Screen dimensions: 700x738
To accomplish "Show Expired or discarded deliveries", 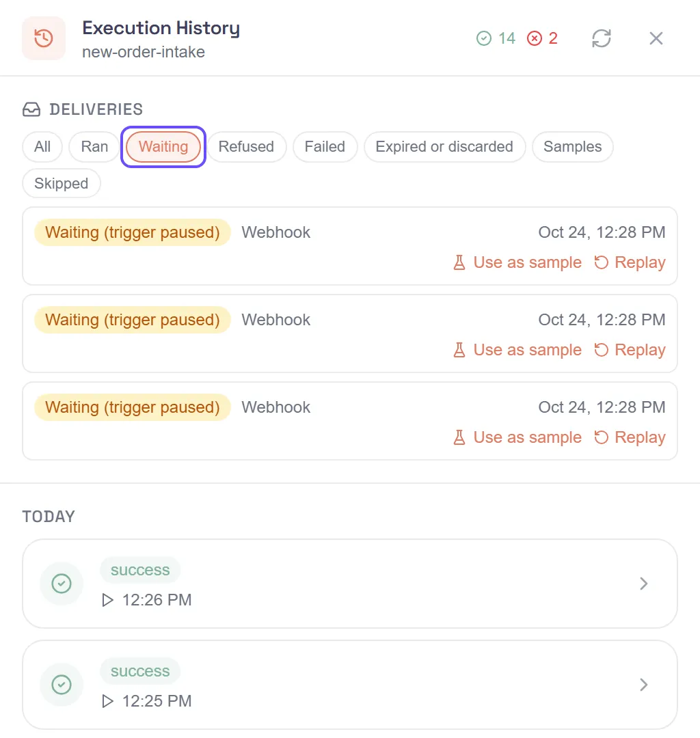I will tap(444, 146).
